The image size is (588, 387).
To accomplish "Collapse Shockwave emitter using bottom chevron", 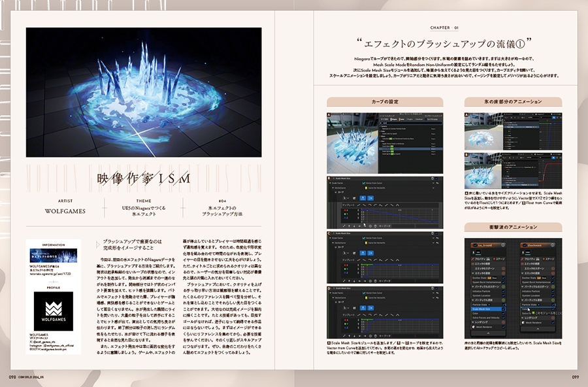I will [538, 329].
